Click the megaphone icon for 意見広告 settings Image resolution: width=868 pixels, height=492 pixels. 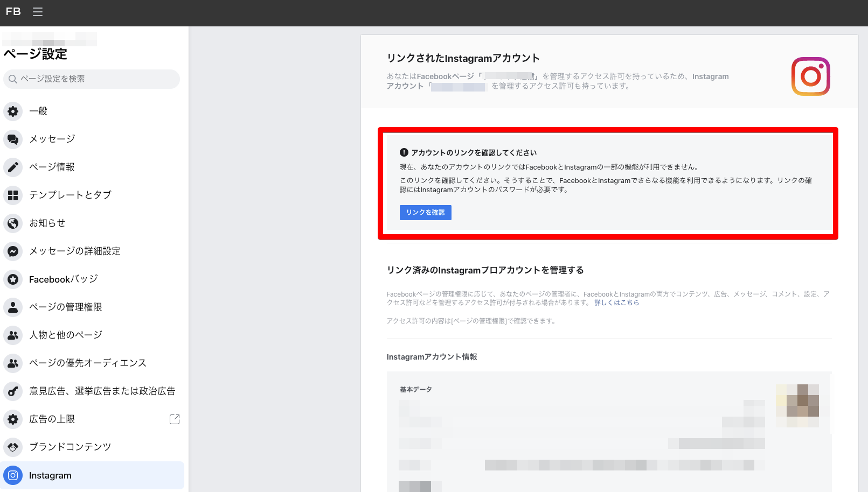point(13,391)
